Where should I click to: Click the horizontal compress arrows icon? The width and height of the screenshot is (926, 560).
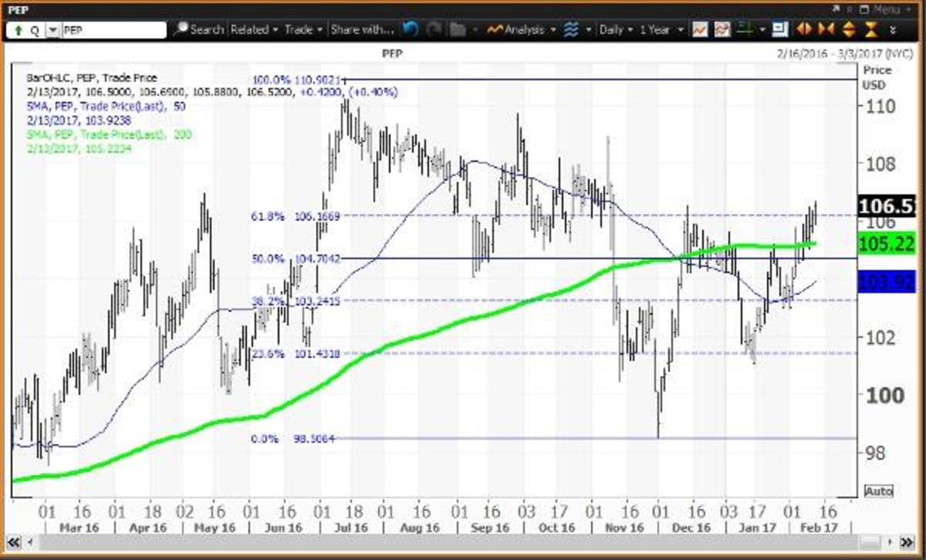826,30
